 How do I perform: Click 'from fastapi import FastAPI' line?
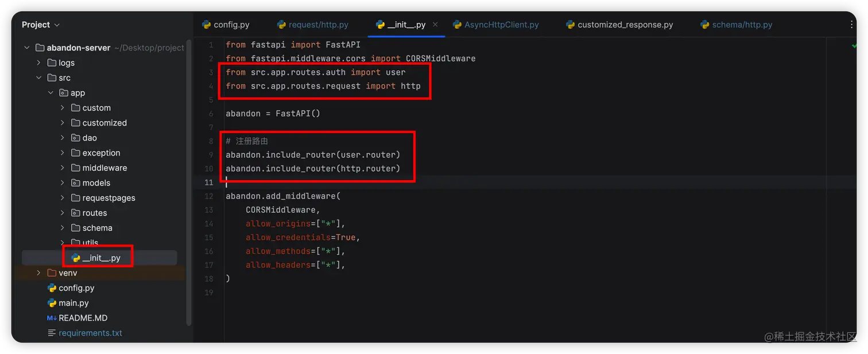(293, 45)
